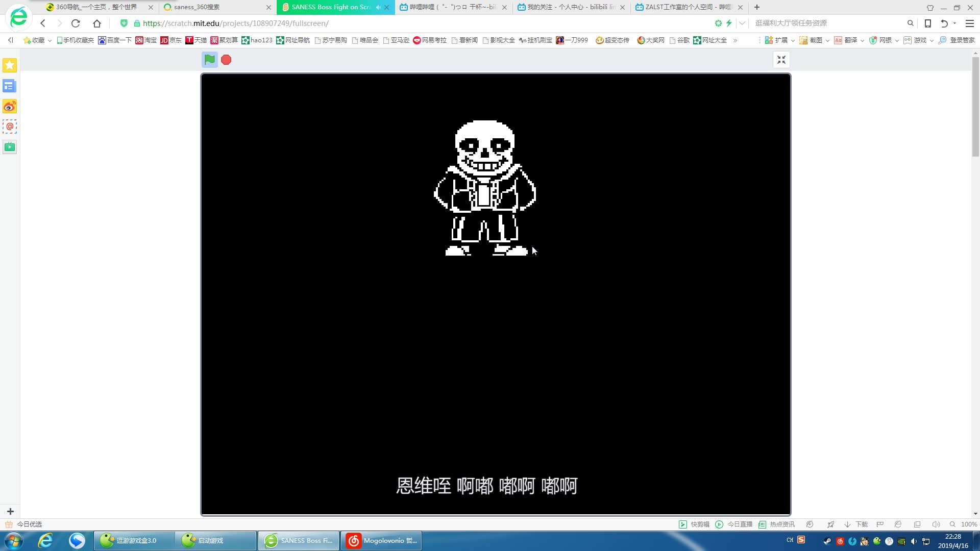Viewport: 980px width, 551px height.
Task: Click the download arrow in status bar
Action: (847, 524)
